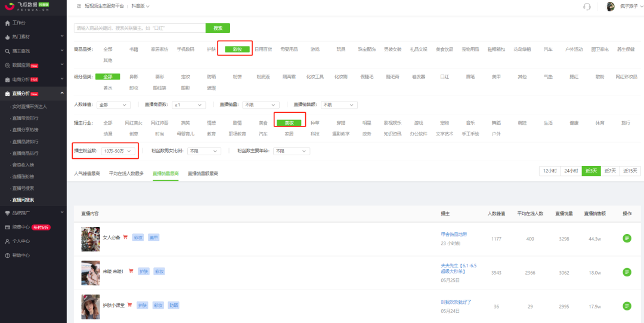This screenshot has width=644, height=323.
Task: Switch to 平均在线人数最多 tab
Action: (126, 174)
